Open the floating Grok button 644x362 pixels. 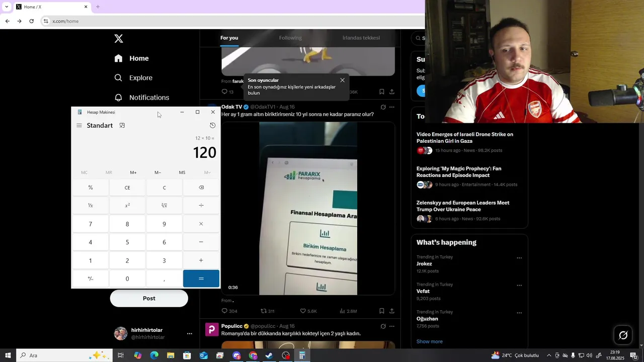pos(623,335)
